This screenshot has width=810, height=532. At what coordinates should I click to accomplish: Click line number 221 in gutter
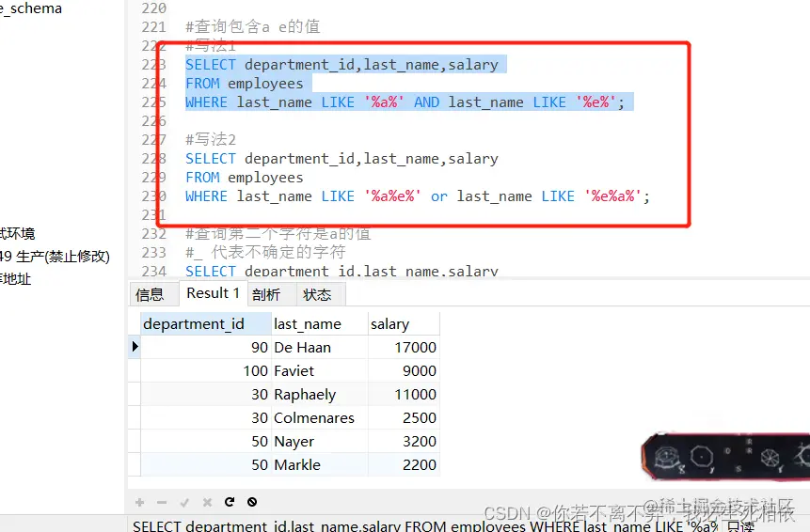pos(154,27)
